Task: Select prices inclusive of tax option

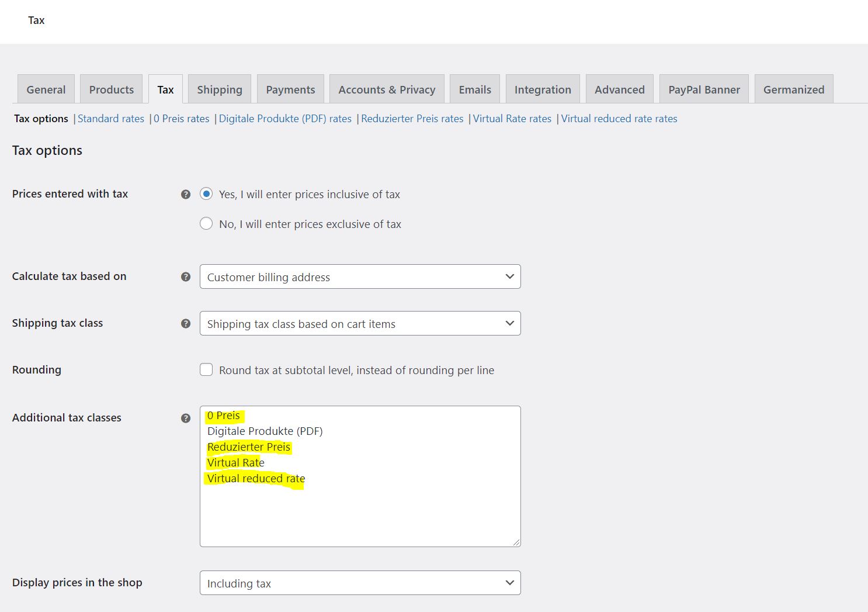Action: pos(206,193)
